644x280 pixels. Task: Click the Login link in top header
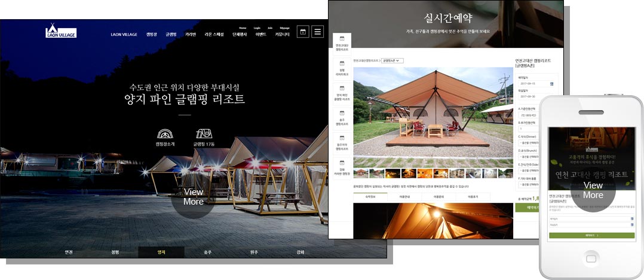click(257, 28)
